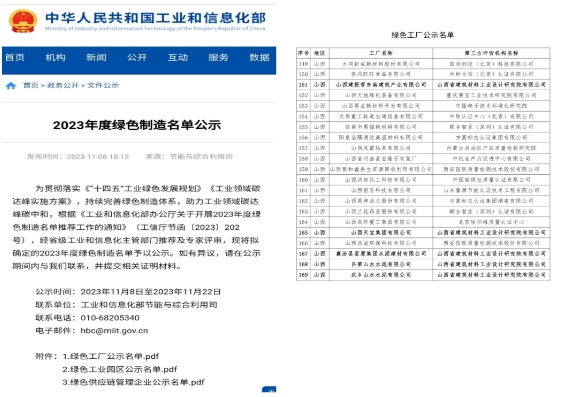The height and width of the screenshot is (397, 582).
Task: Open attachment 绿色工业园区公示名单.pdf
Action: (x=120, y=369)
